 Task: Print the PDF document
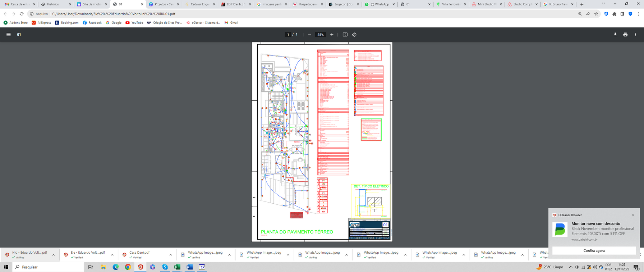pyautogui.click(x=625, y=35)
